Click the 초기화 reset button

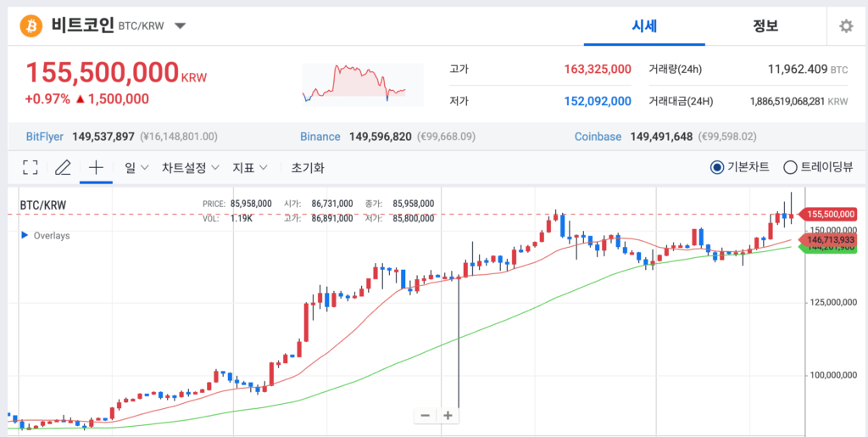(308, 167)
